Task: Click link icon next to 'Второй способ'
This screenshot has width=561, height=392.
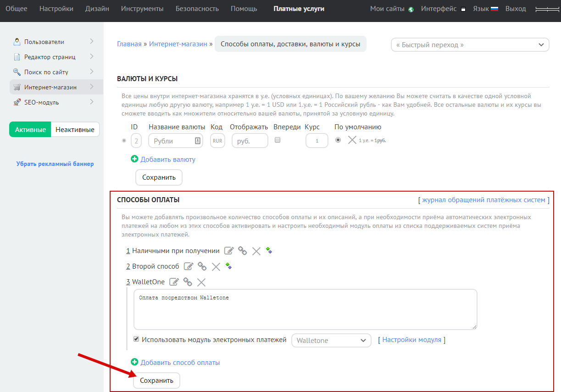Action: 202,266
